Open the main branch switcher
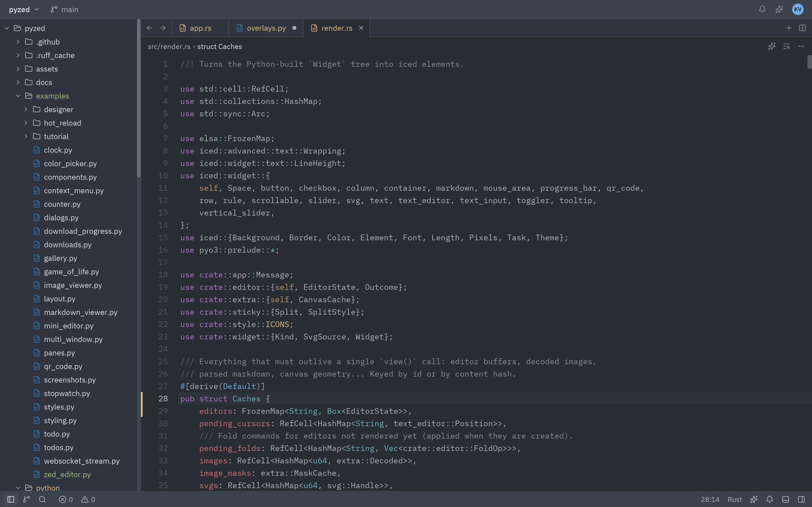 [64, 9]
